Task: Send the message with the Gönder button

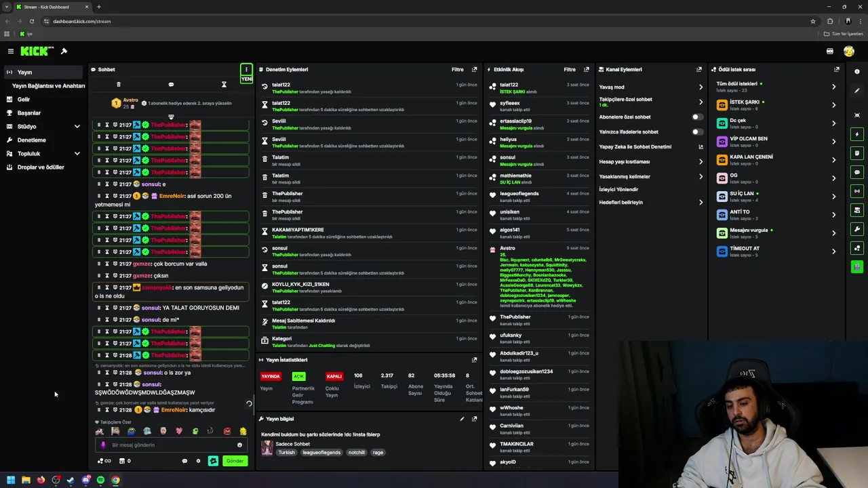Action: [x=235, y=461]
